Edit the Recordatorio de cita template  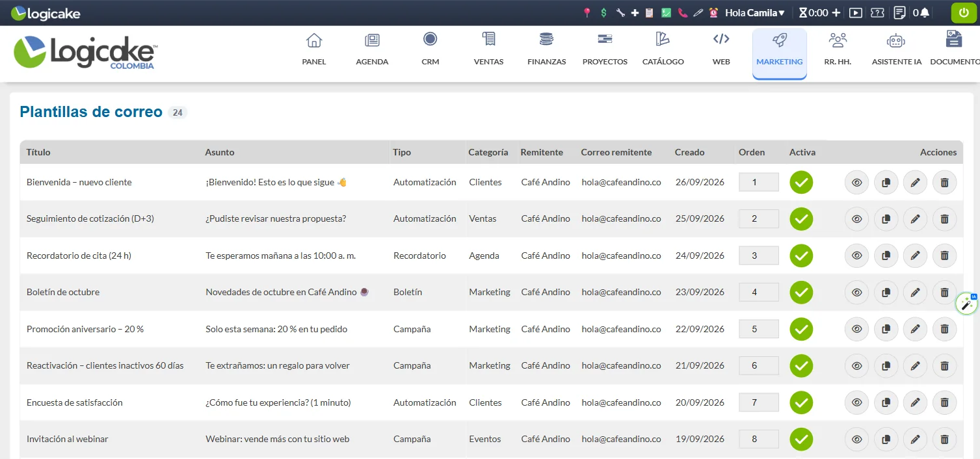(915, 256)
